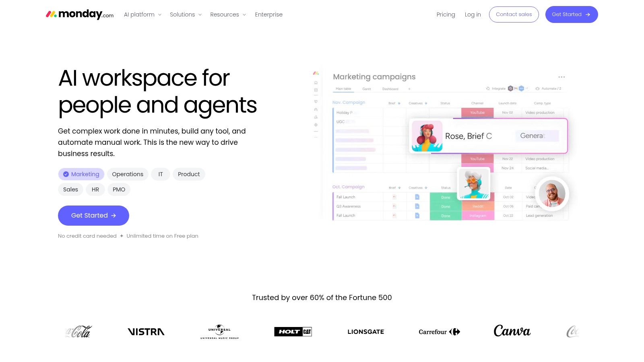Open the Enterprise menu item
The width and height of the screenshot is (644, 362).
(269, 14)
